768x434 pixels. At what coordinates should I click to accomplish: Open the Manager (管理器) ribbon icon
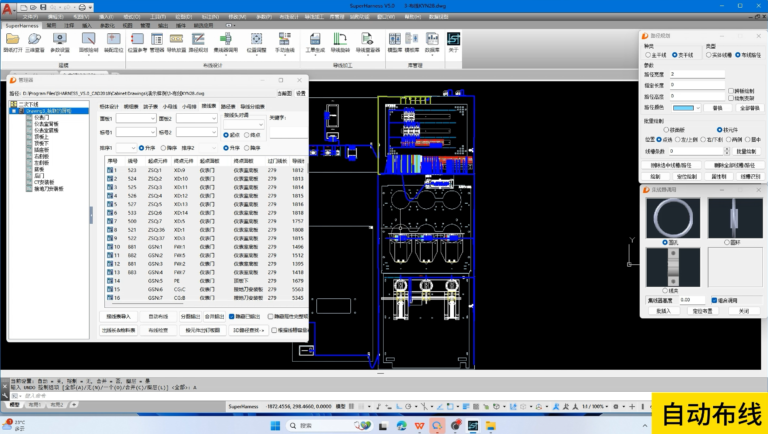157,39
